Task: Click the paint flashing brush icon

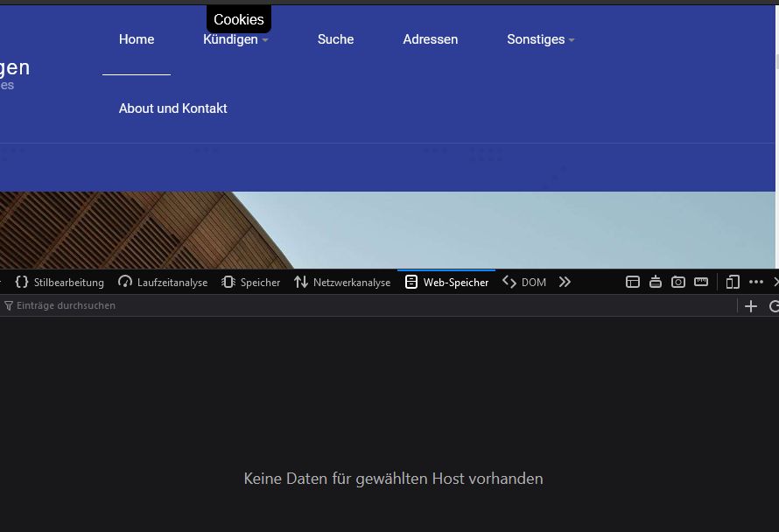Action: click(x=656, y=282)
